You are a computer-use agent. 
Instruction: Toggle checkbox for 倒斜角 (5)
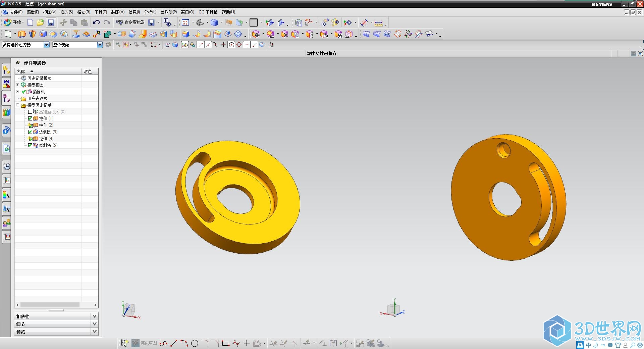click(30, 145)
